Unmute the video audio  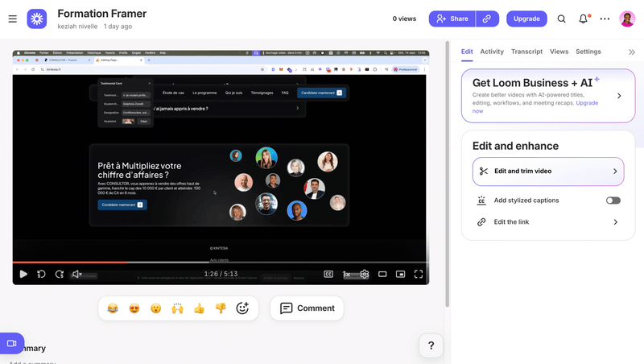point(77,274)
